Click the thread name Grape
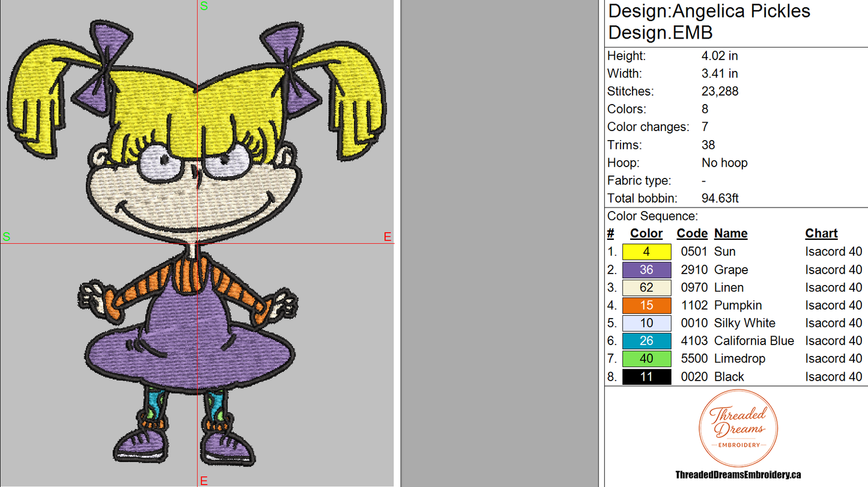 pos(731,270)
